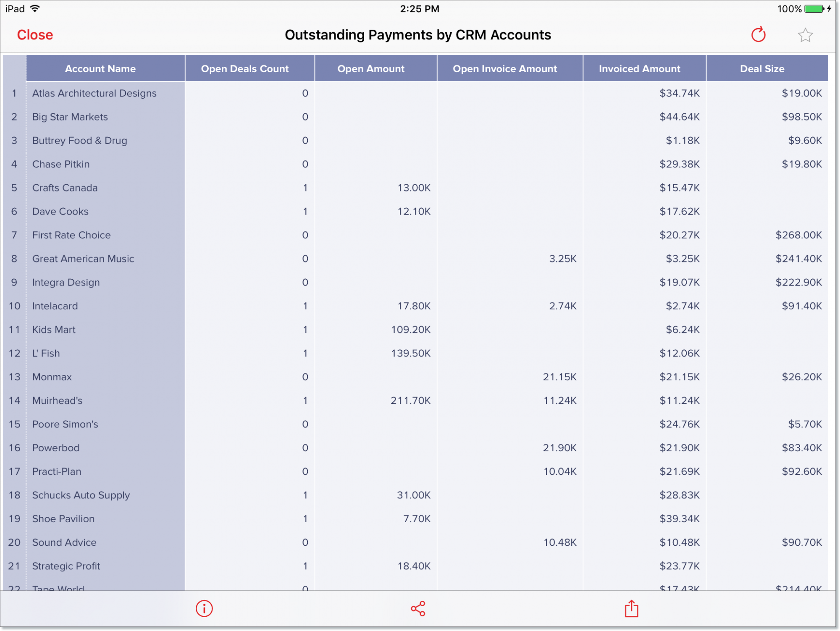The width and height of the screenshot is (840, 631).
Task: Select Great American Music account
Action: (83, 259)
